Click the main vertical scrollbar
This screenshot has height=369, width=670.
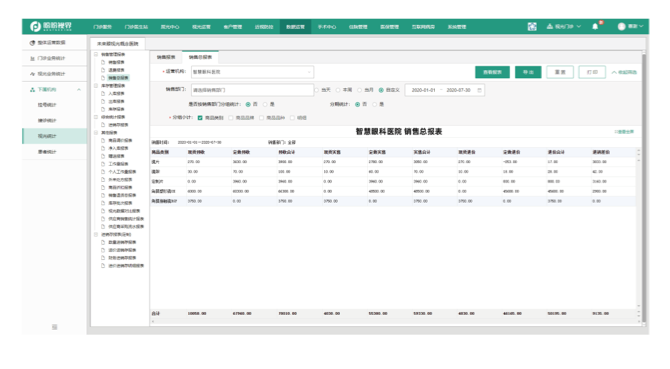(x=644, y=188)
